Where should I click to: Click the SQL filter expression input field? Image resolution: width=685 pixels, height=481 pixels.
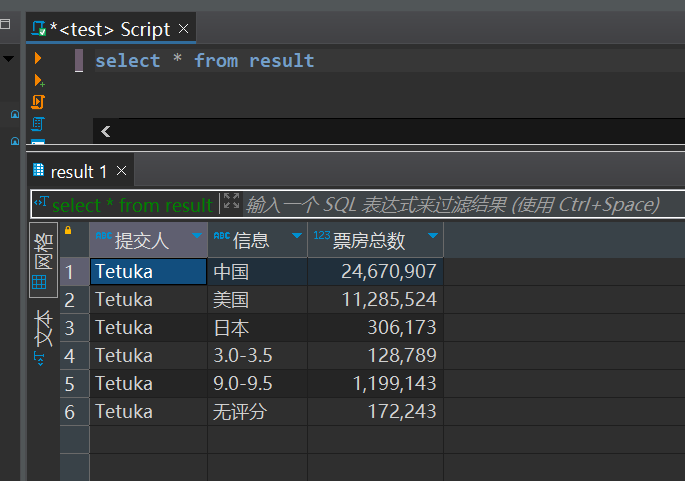(463, 204)
